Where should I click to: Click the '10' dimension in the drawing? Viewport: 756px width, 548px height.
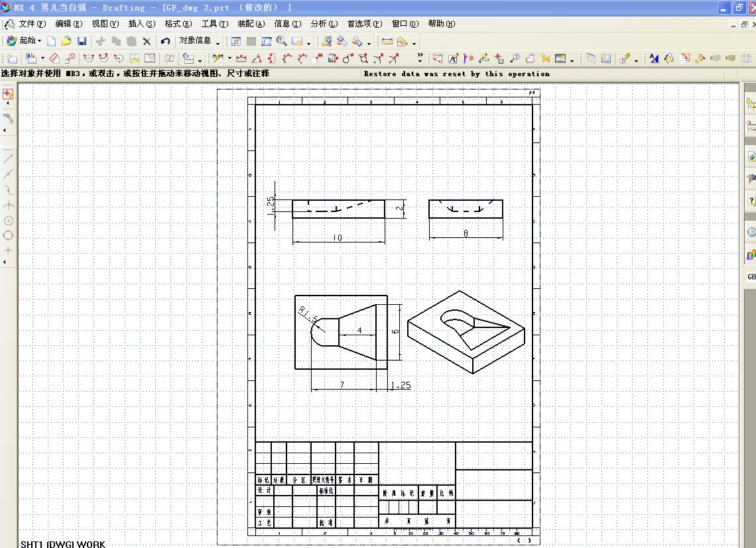coord(338,238)
